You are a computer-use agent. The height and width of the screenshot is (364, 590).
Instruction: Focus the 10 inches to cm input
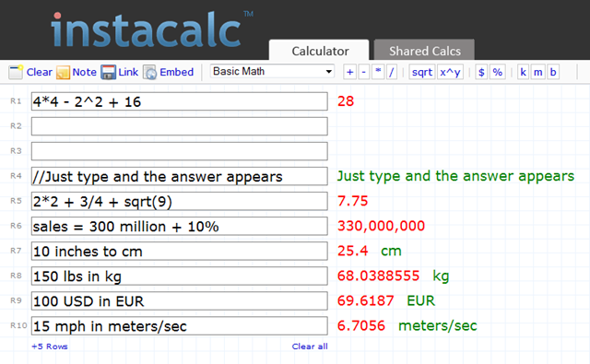(180, 251)
